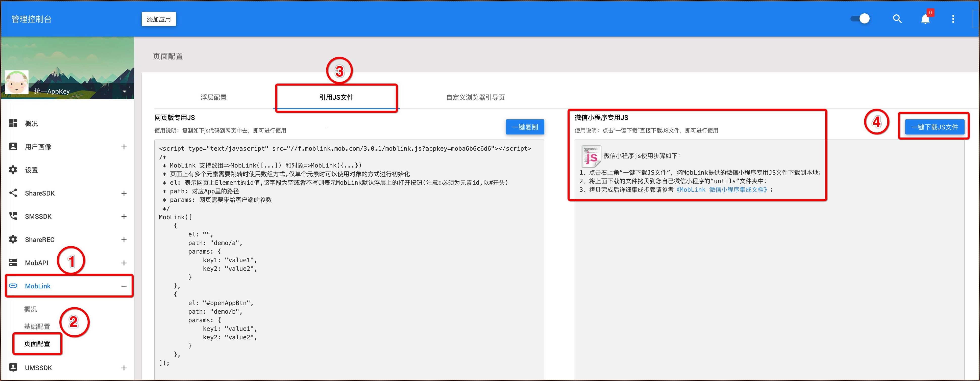This screenshot has height=381, width=980.
Task: Click the 管理控制台 title
Action: click(x=32, y=19)
